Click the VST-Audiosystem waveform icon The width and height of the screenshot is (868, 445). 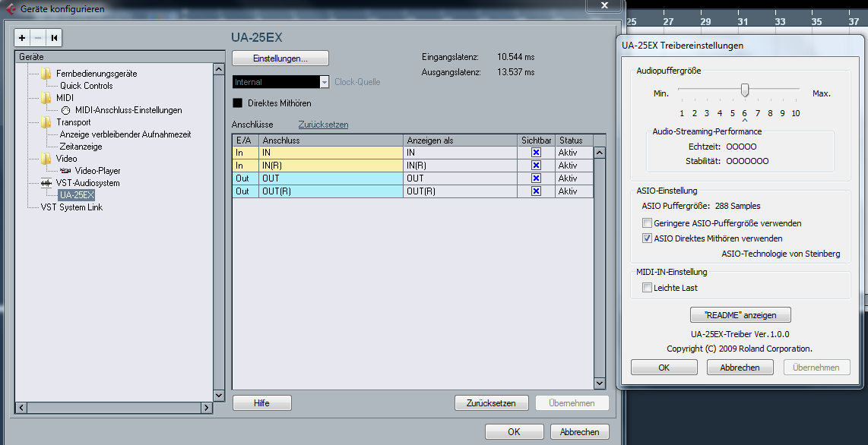46,183
